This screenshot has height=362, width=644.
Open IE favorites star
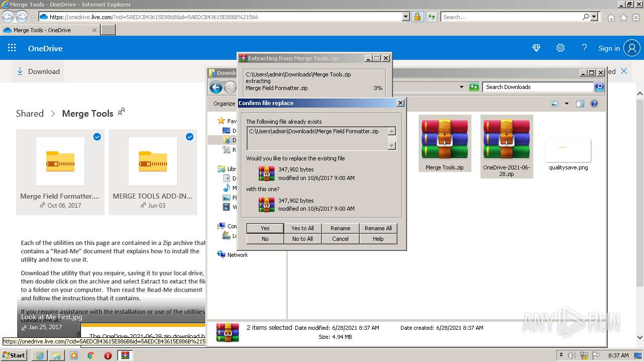click(623, 18)
